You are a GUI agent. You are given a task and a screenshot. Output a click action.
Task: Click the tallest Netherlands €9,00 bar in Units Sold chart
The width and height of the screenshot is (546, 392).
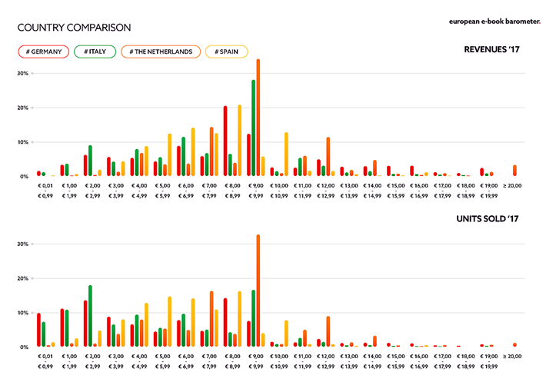pyautogui.click(x=258, y=291)
